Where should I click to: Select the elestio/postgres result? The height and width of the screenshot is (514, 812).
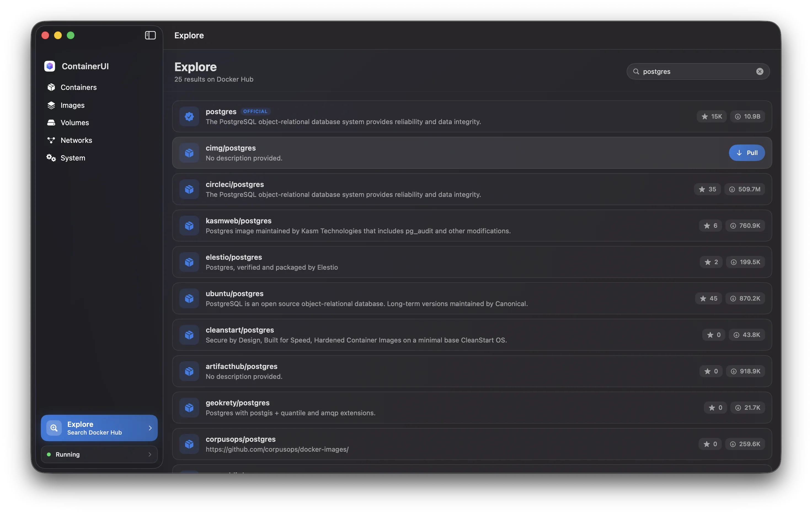click(x=472, y=262)
